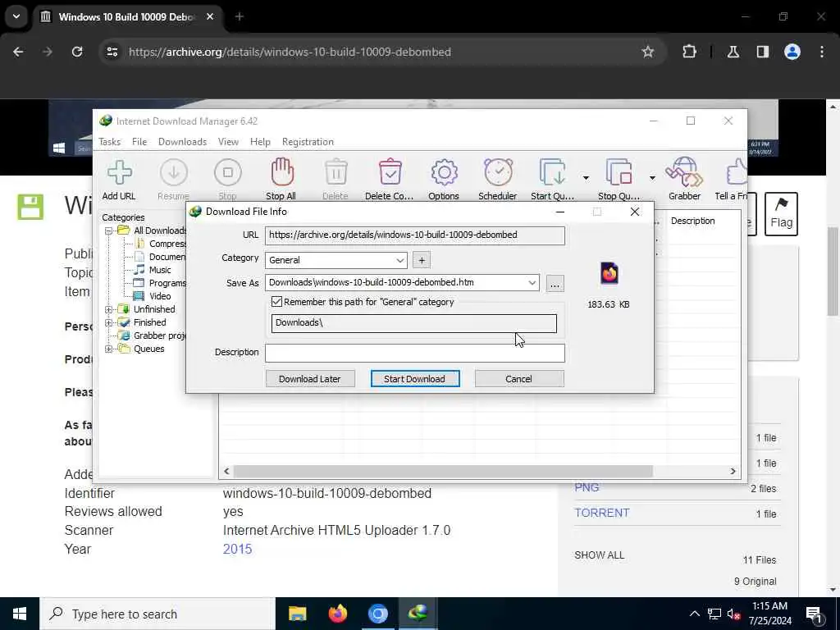Click the Description input field

[415, 353]
